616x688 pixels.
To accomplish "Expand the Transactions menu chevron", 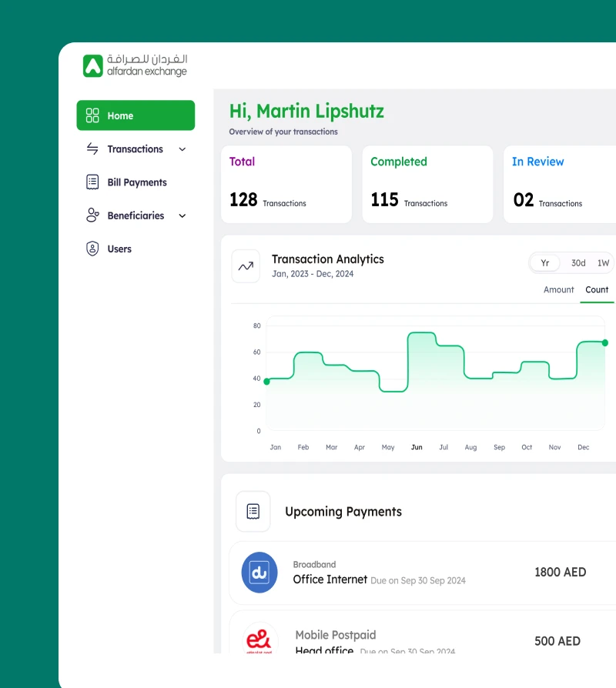I will pyautogui.click(x=182, y=149).
